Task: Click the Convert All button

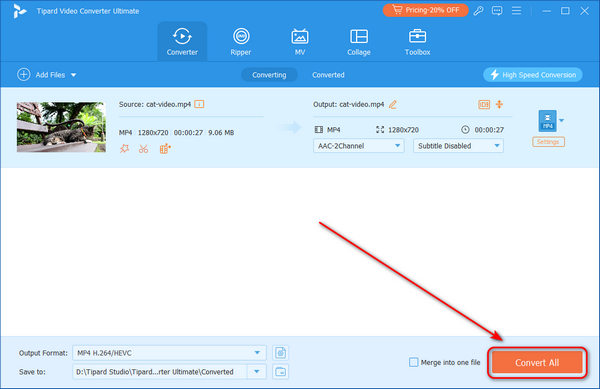Action: coord(537,362)
